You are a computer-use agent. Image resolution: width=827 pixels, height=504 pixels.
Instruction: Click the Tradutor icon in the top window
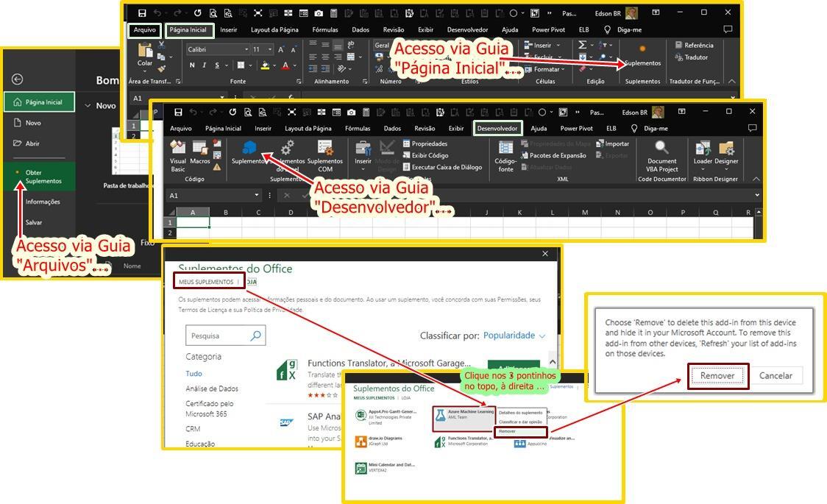[678, 57]
